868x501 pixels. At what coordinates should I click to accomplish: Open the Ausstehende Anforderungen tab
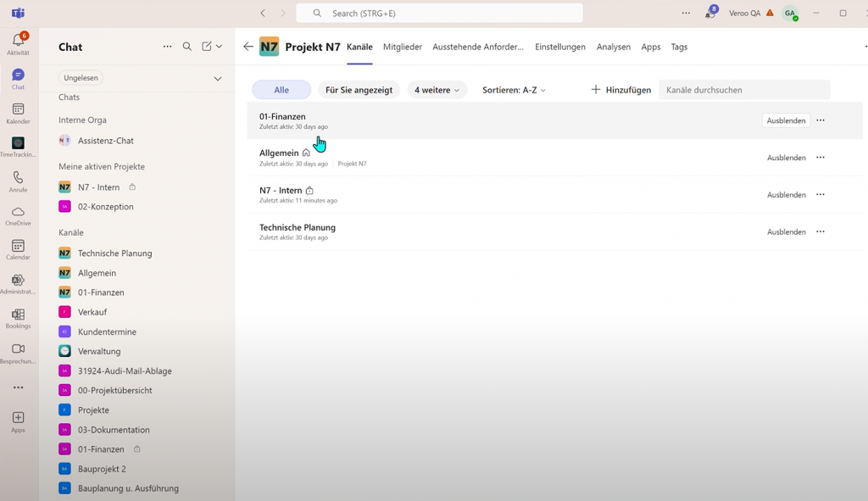tap(478, 47)
